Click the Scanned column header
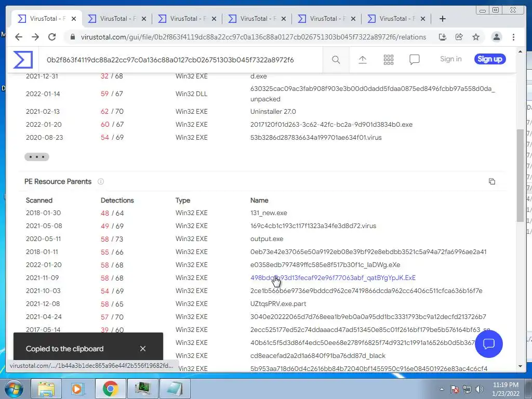 pyautogui.click(x=39, y=200)
